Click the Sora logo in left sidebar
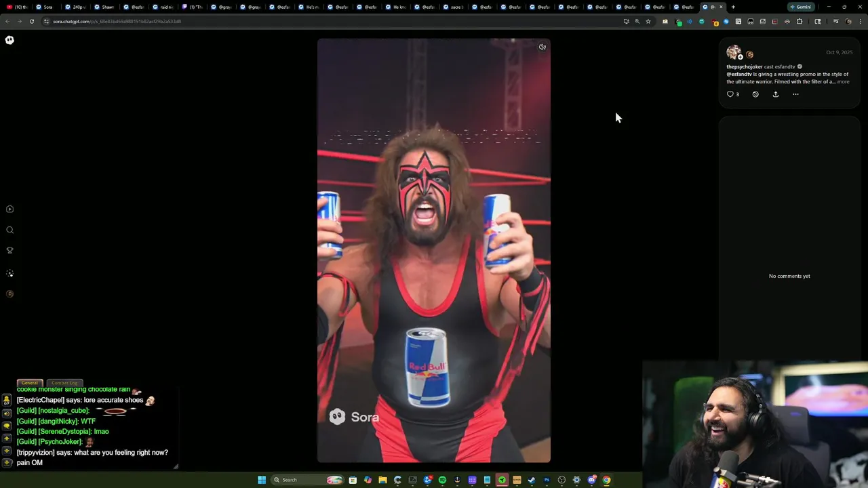This screenshot has height=488, width=868. pos(9,40)
